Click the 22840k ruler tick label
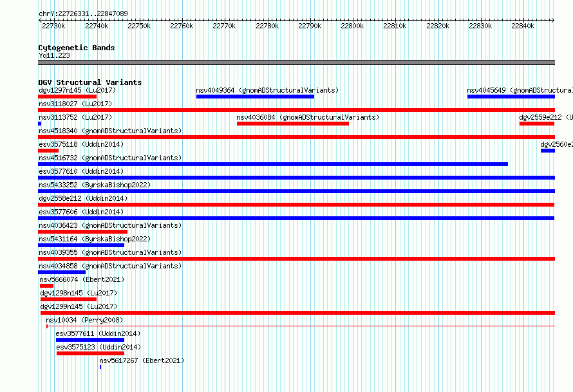This screenshot has width=573, height=392. (523, 26)
